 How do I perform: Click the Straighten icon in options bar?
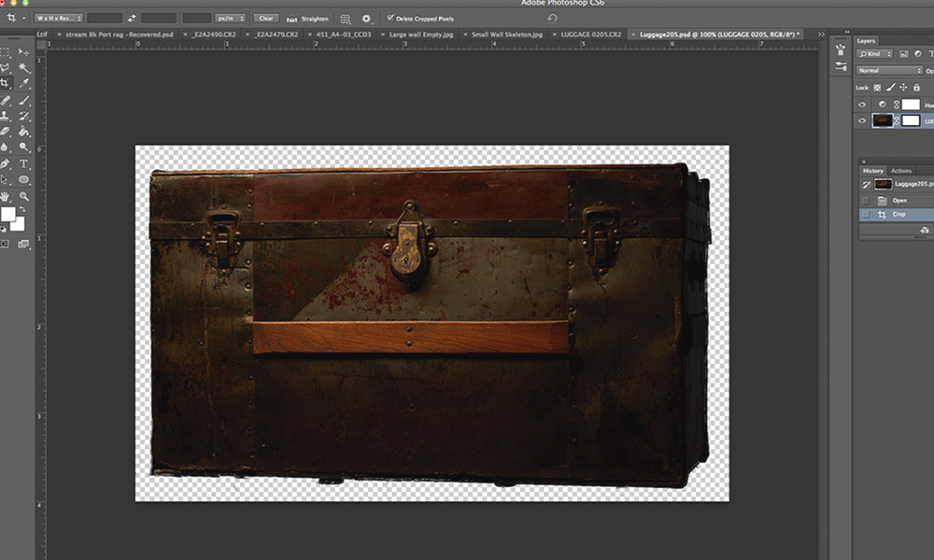[x=293, y=18]
